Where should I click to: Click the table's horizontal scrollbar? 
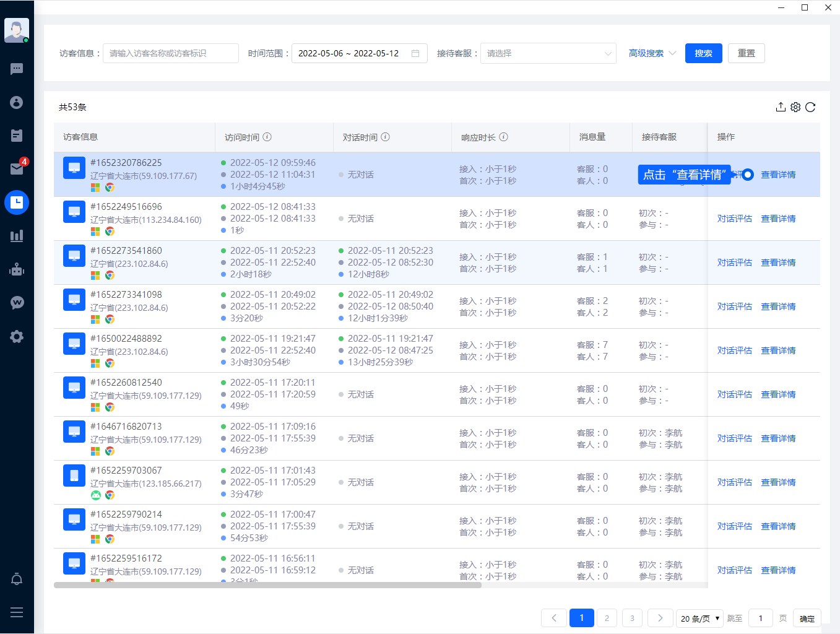(267, 585)
